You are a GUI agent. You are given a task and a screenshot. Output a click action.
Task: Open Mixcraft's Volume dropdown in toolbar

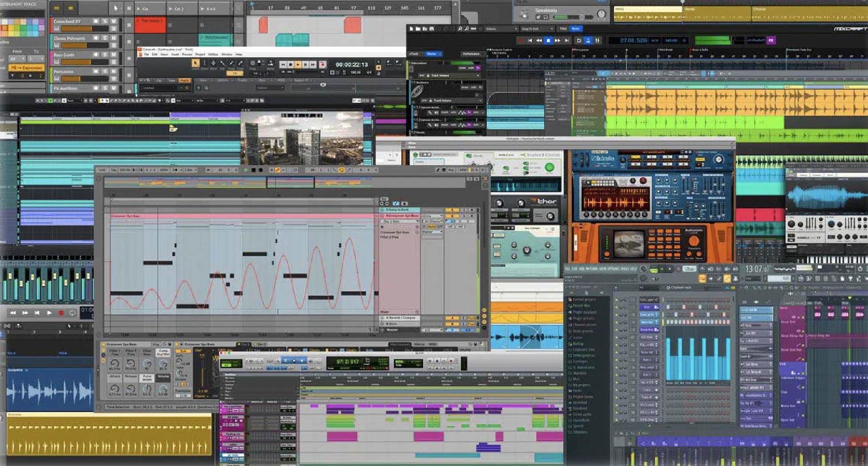[x=501, y=29]
